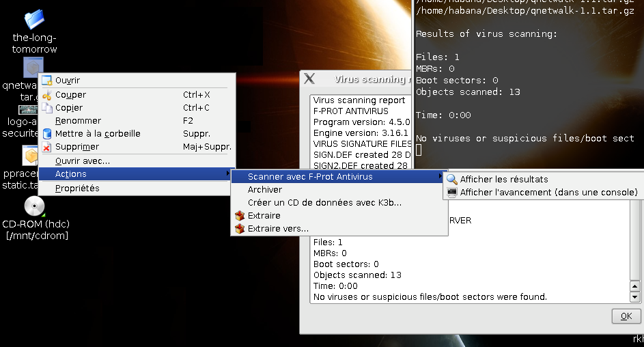
Task: Click 'Results of virus scanning:' in console
Action: coord(486,33)
